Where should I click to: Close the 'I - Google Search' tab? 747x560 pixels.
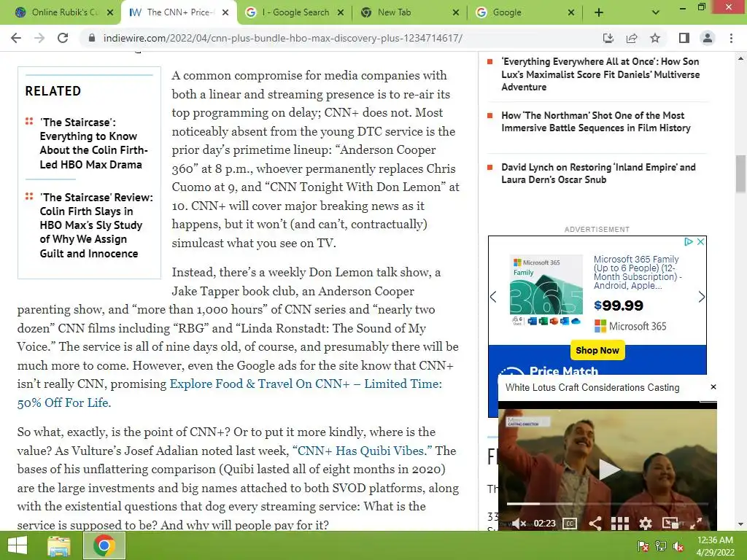pyautogui.click(x=341, y=12)
